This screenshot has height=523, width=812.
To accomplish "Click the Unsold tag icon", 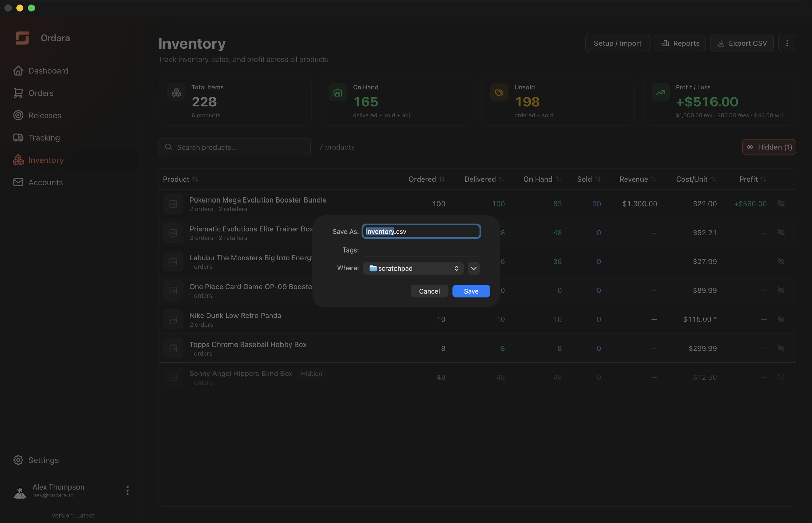I will pyautogui.click(x=499, y=92).
